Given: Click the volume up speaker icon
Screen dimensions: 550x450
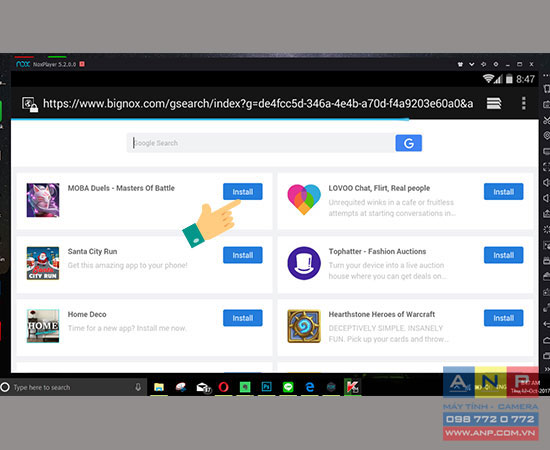Looking at the screenshot, I should pos(546,182).
